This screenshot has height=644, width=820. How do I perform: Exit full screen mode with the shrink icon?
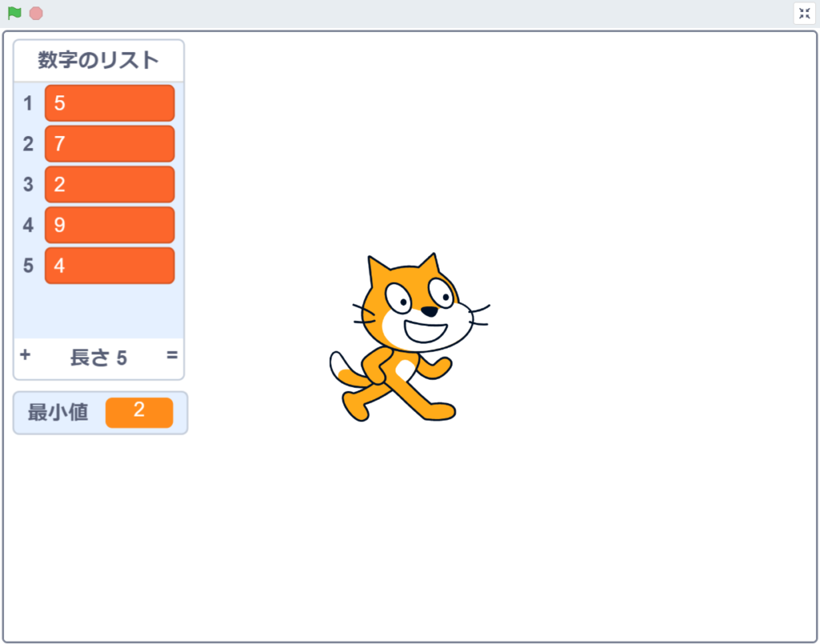pyautogui.click(x=804, y=14)
